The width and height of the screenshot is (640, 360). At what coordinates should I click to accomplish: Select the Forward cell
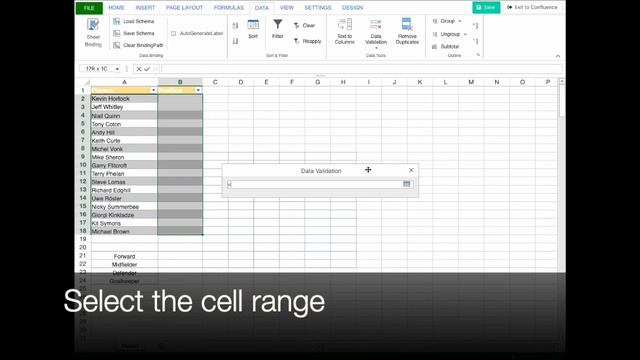tap(124, 256)
